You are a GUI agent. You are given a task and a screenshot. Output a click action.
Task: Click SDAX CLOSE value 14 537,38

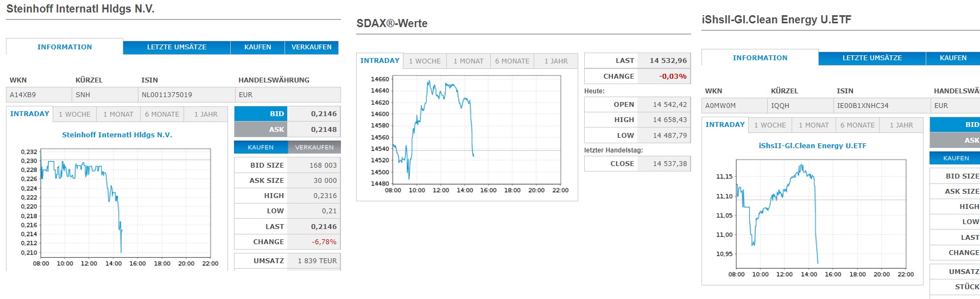point(670,163)
